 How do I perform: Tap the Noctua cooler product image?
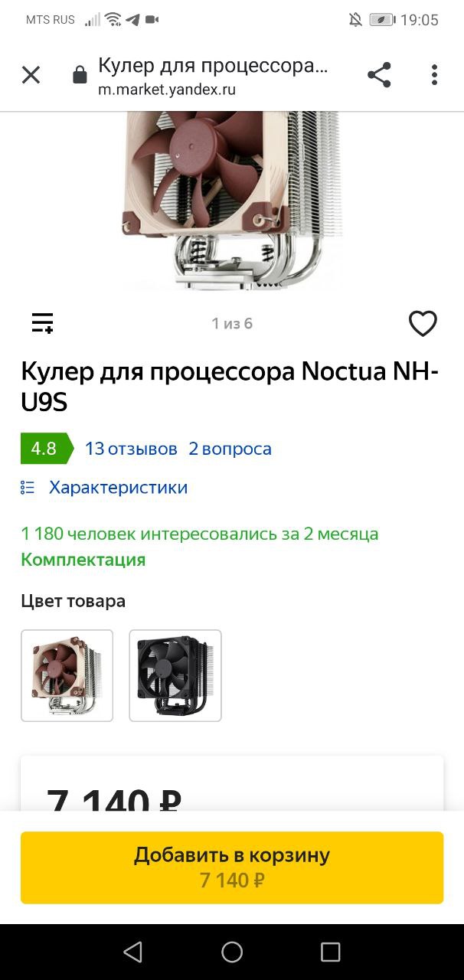[x=232, y=200]
